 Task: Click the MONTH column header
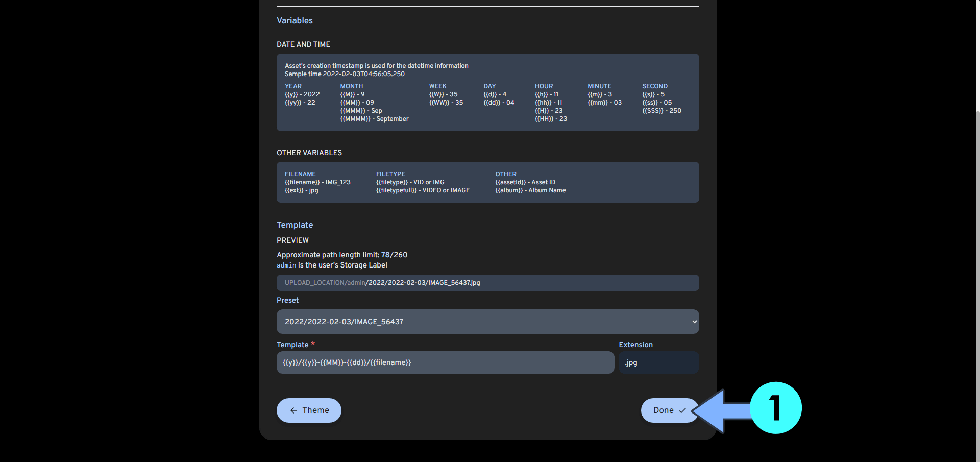click(x=352, y=86)
